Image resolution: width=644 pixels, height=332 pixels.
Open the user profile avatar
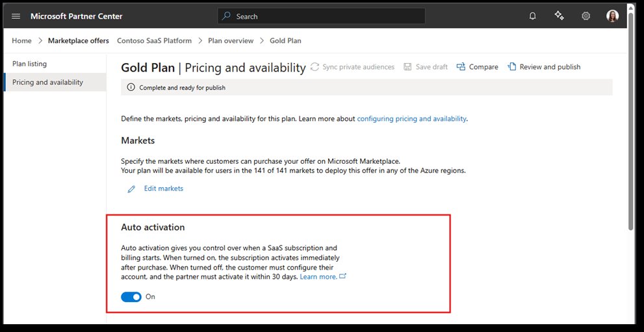(x=612, y=16)
